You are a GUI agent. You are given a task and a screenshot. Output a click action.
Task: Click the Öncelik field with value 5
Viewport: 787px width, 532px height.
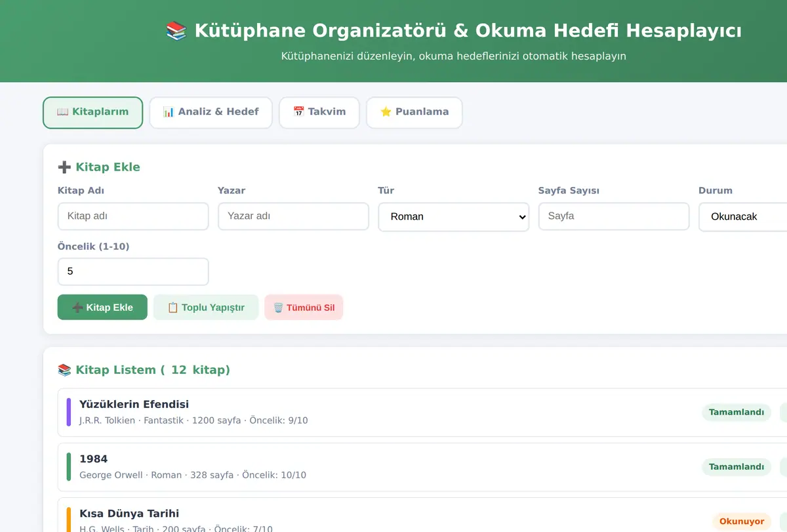point(133,272)
